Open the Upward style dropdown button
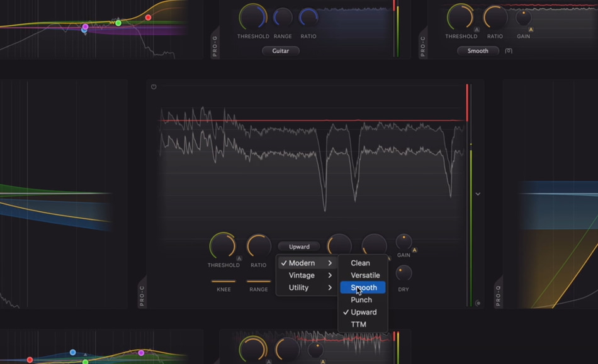This screenshot has height=364, width=598. click(x=300, y=246)
